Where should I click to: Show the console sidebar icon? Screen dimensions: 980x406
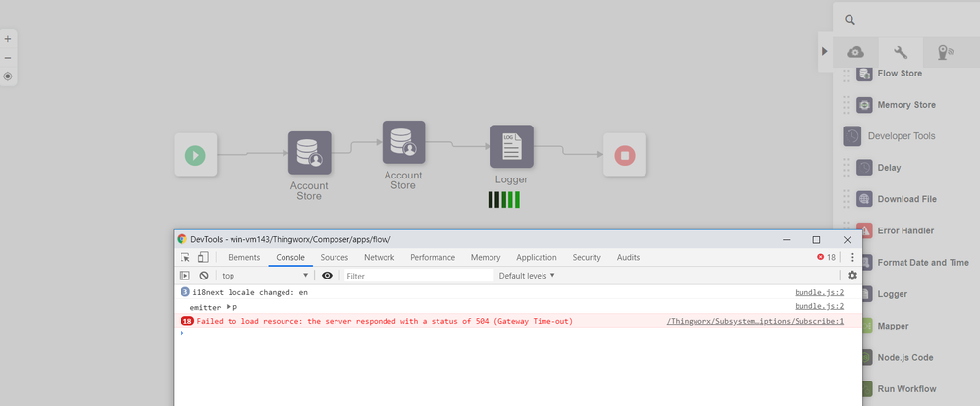point(185,276)
